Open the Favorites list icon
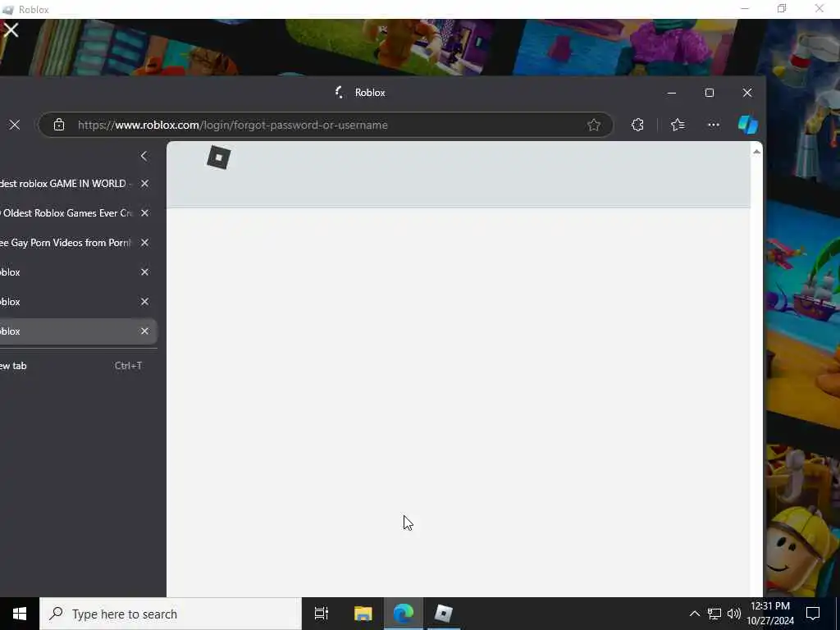 pos(678,125)
